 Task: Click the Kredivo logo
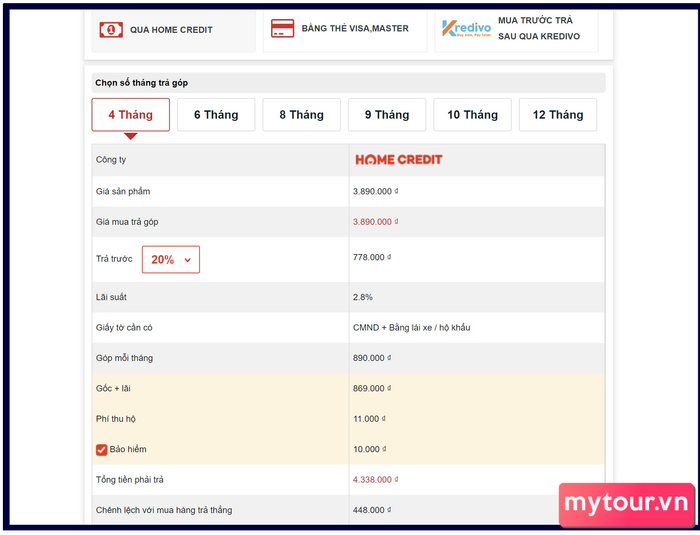467,29
